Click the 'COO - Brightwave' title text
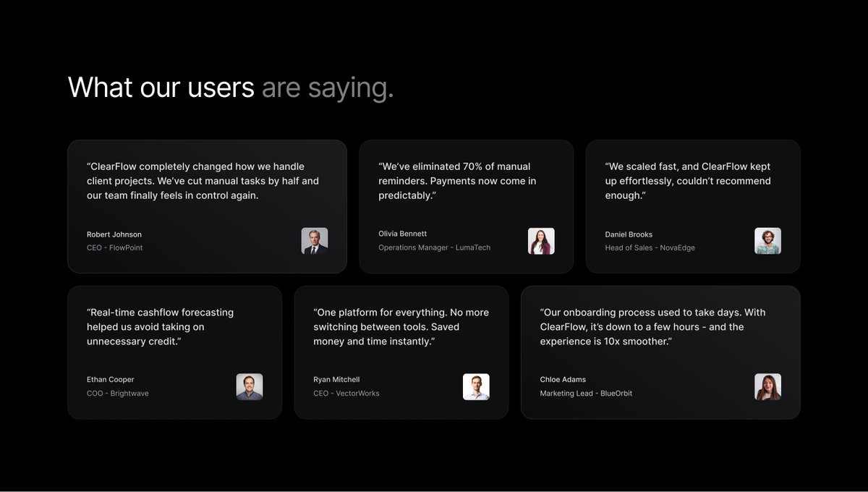This screenshot has width=868, height=492. (x=118, y=394)
